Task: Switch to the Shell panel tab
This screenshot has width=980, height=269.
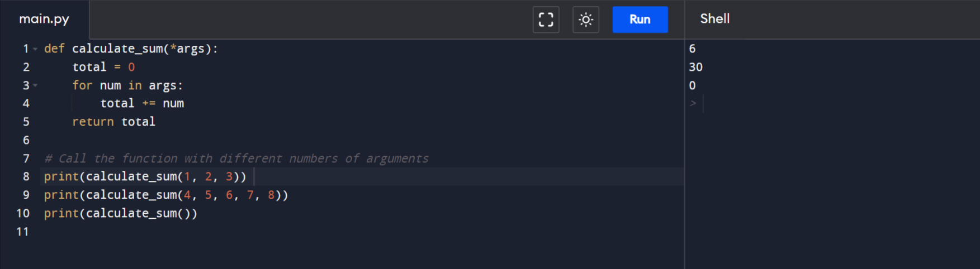Action: click(714, 18)
